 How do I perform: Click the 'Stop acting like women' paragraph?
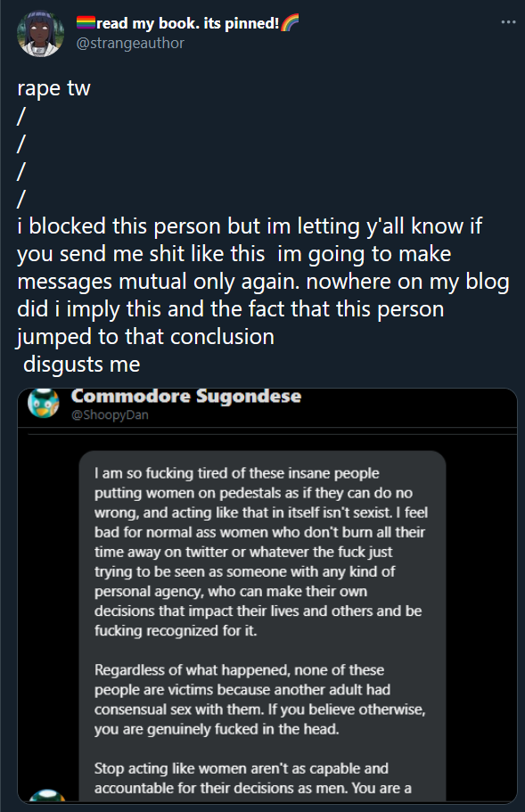(252, 778)
